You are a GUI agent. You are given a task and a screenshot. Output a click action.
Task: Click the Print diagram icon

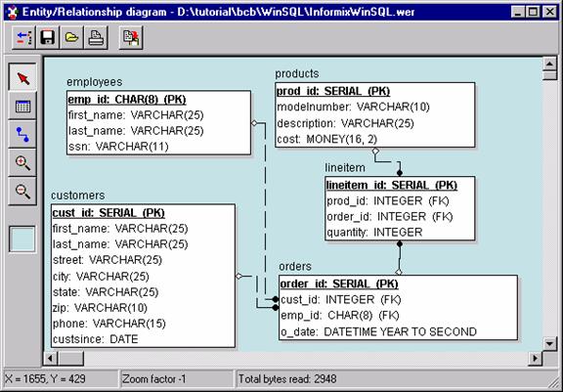96,37
